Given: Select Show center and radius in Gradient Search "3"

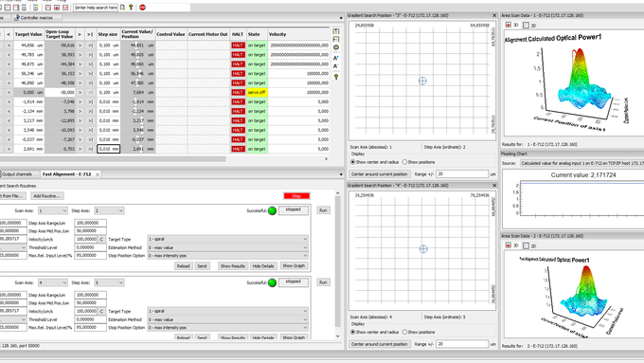Looking at the screenshot, I should tap(352, 162).
